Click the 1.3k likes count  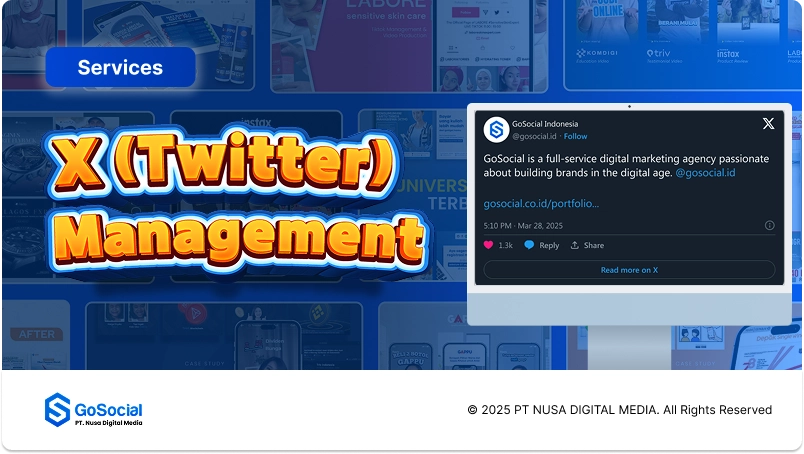(505, 245)
